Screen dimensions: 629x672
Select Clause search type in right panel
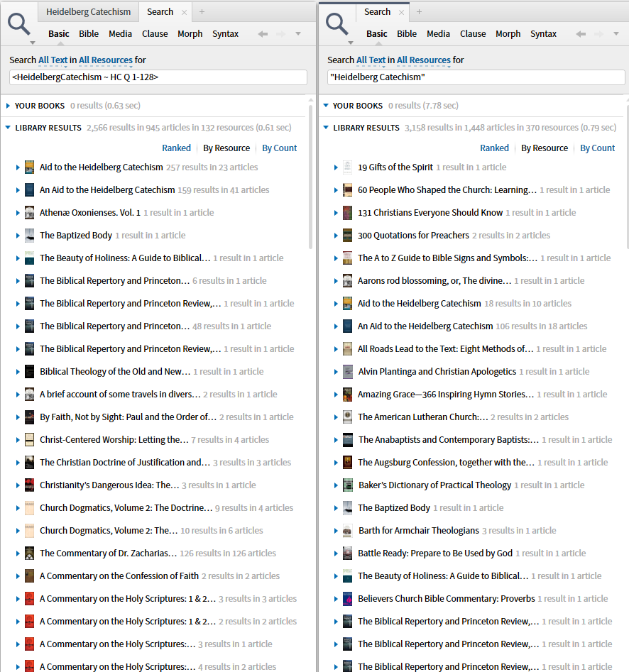click(473, 34)
